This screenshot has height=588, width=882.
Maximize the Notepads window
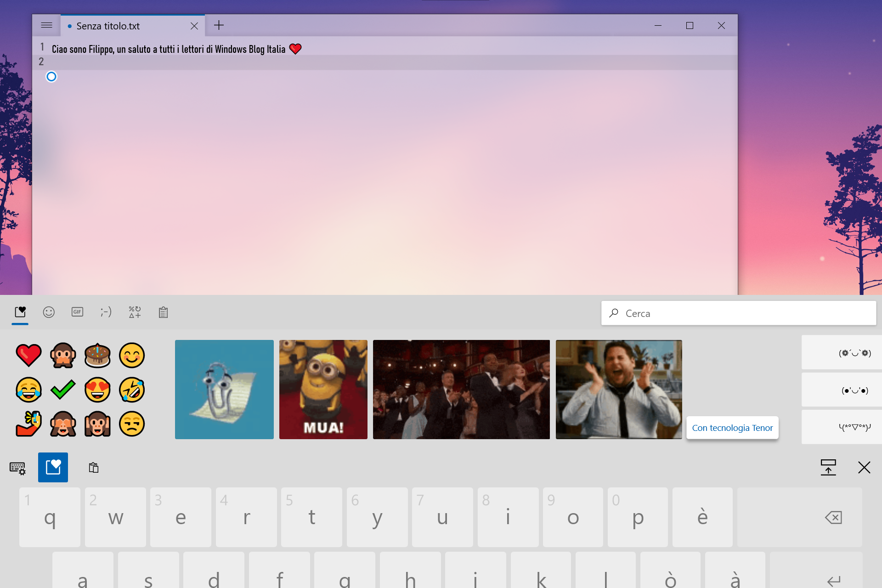(690, 26)
